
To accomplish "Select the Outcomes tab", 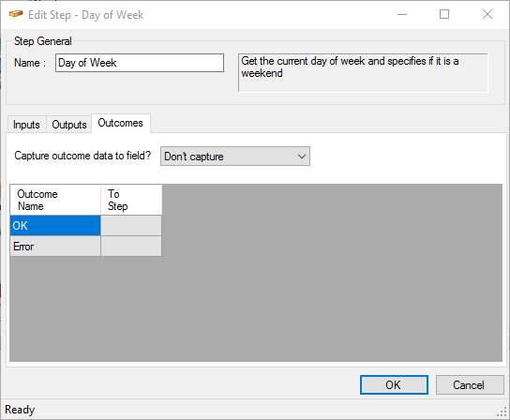I will (x=121, y=123).
